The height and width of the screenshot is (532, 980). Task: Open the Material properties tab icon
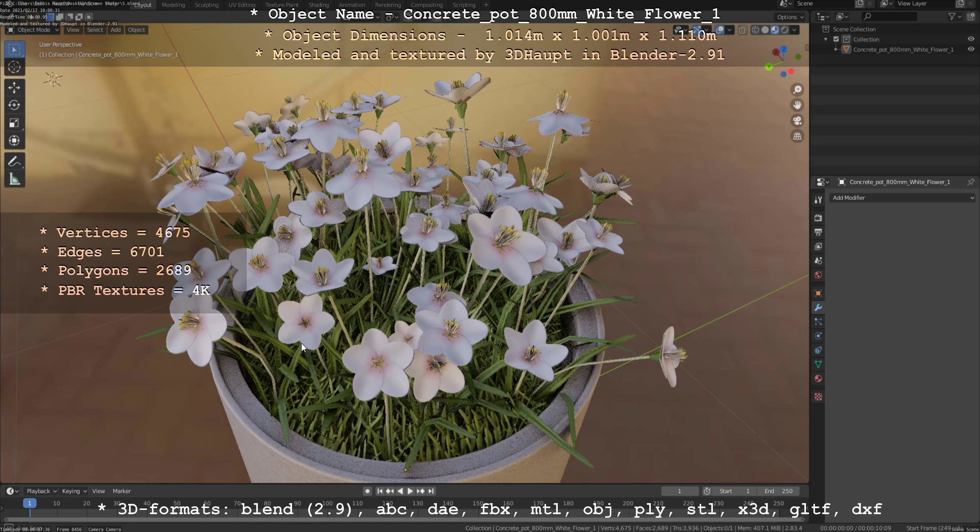pos(818,379)
